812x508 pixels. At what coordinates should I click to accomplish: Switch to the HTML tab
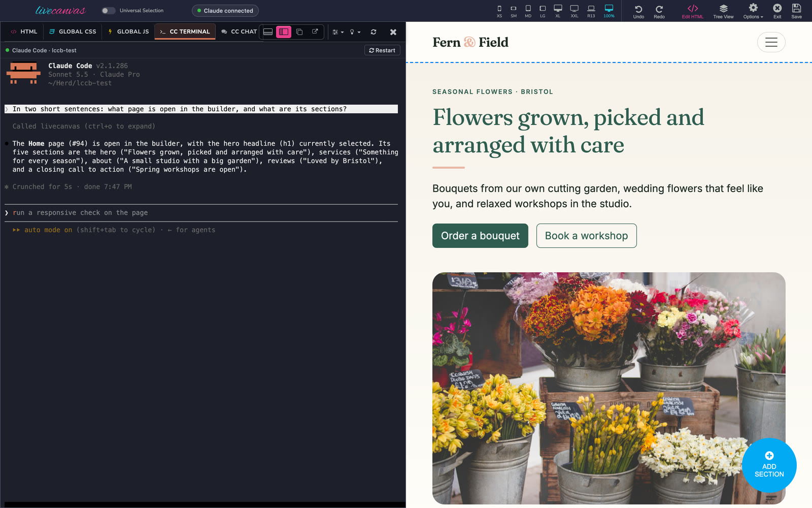(24, 31)
